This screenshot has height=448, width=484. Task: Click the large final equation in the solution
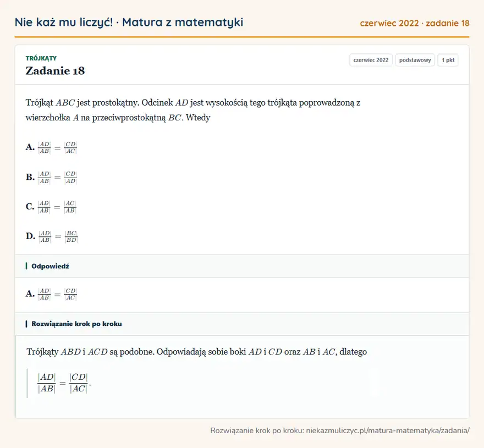tap(64, 383)
